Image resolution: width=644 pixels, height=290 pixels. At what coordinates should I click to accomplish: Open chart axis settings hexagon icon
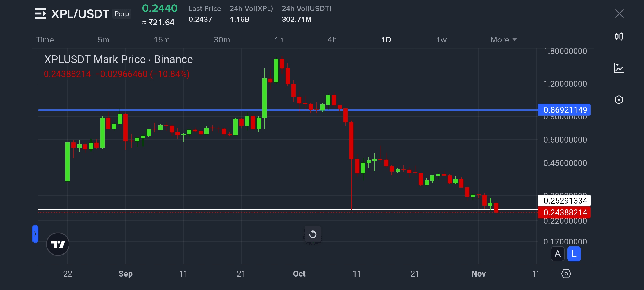click(x=566, y=274)
